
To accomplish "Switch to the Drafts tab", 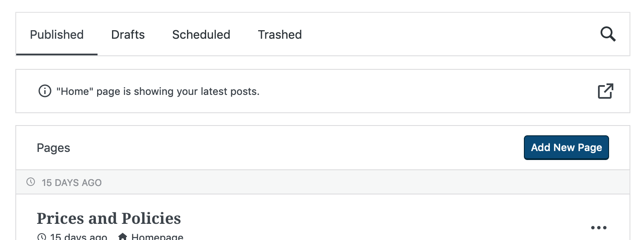I will (128, 34).
